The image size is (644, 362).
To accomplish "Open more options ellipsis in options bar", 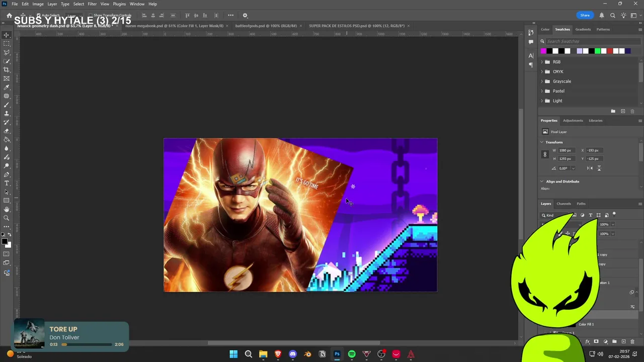I will (230, 16).
